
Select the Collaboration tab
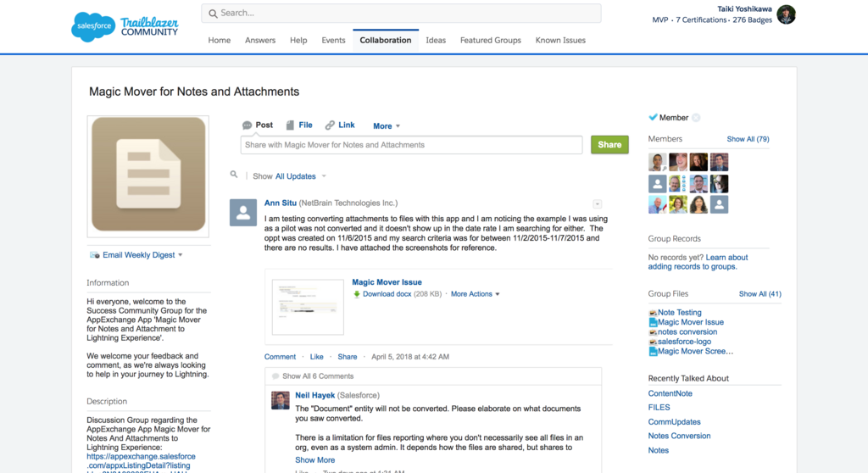tap(386, 41)
